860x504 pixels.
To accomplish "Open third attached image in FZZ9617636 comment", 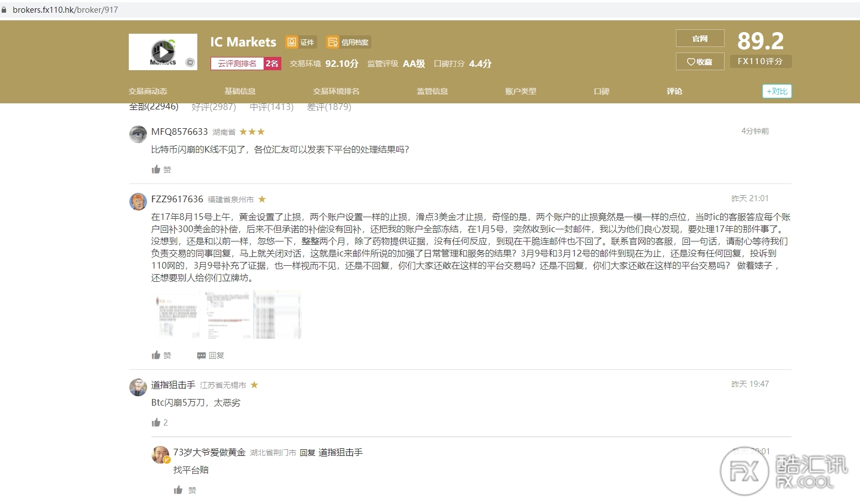I will coord(277,314).
